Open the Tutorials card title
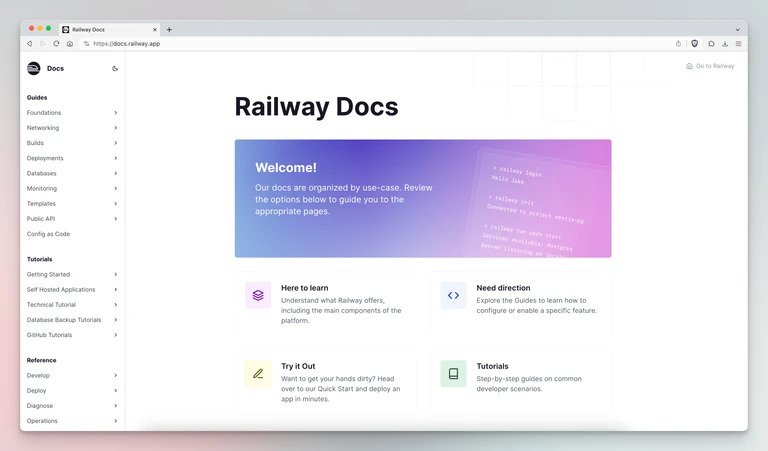Viewport: 768px width, 451px height. point(492,366)
